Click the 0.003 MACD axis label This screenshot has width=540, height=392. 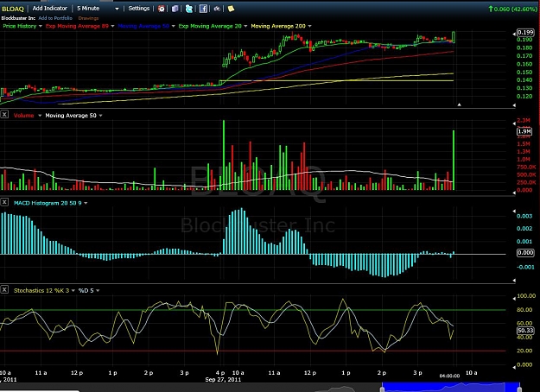point(524,216)
